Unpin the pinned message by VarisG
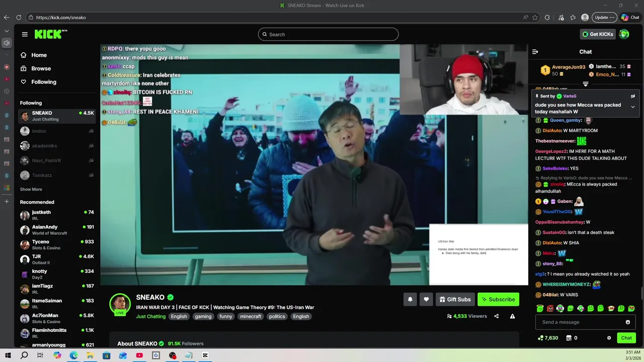Image resolution: width=644 pixels, height=362 pixels. coord(633,96)
